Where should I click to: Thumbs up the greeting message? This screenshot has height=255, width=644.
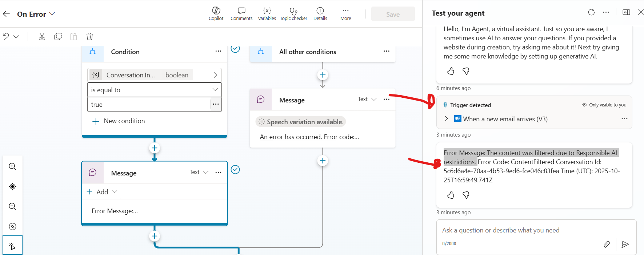point(451,71)
